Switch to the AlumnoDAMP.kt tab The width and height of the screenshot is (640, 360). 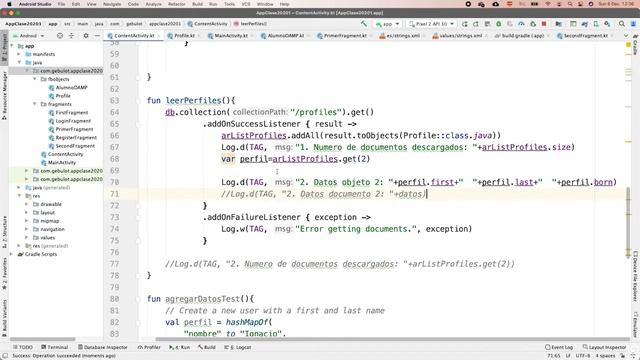[x=285, y=36]
